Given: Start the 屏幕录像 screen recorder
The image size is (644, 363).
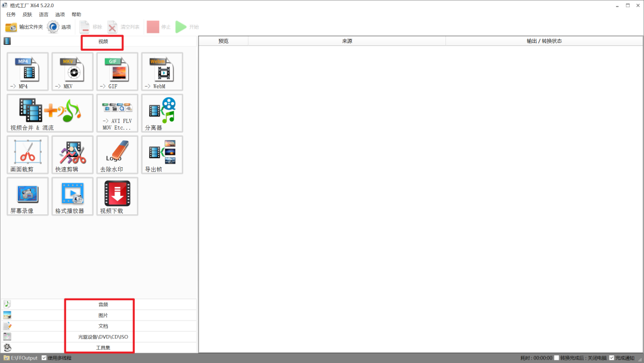Looking at the screenshot, I should 27,196.
